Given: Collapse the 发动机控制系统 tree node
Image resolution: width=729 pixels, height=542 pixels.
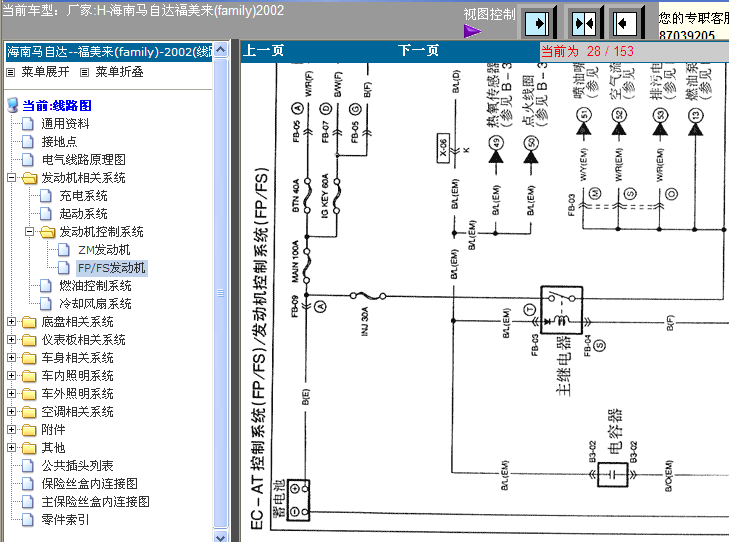Looking at the screenshot, I should (x=30, y=231).
